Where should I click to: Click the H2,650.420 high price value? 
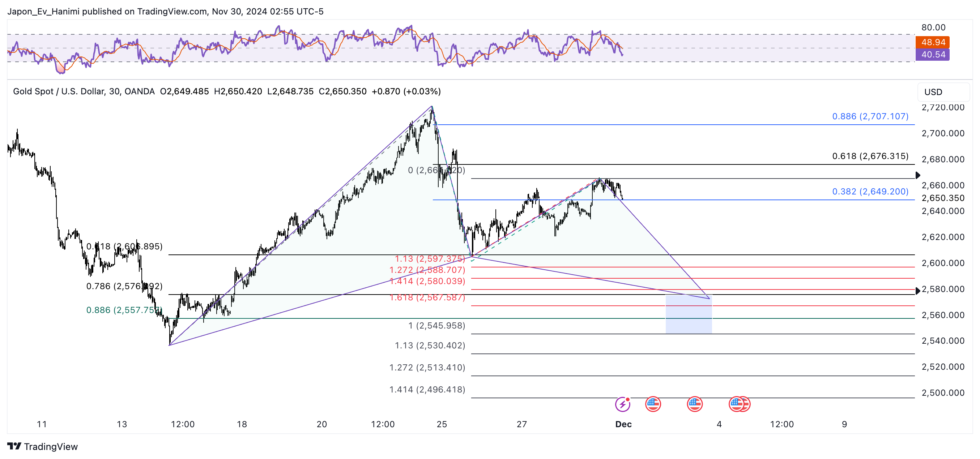(238, 91)
